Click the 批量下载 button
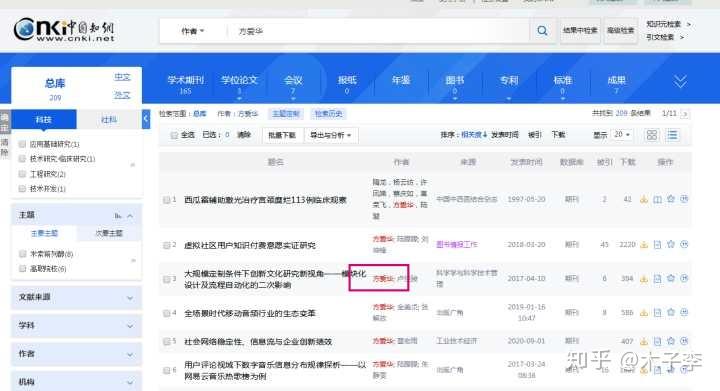 click(282, 135)
